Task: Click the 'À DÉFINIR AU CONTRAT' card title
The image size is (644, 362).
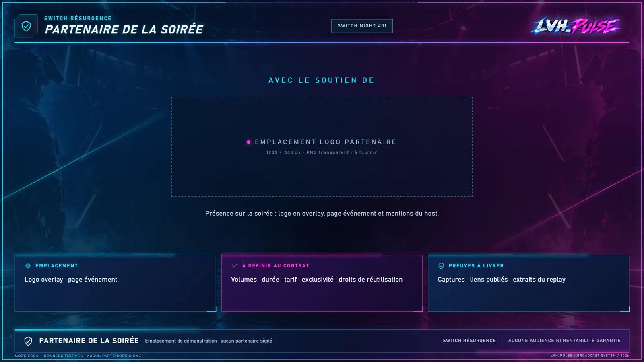Action: click(276, 266)
